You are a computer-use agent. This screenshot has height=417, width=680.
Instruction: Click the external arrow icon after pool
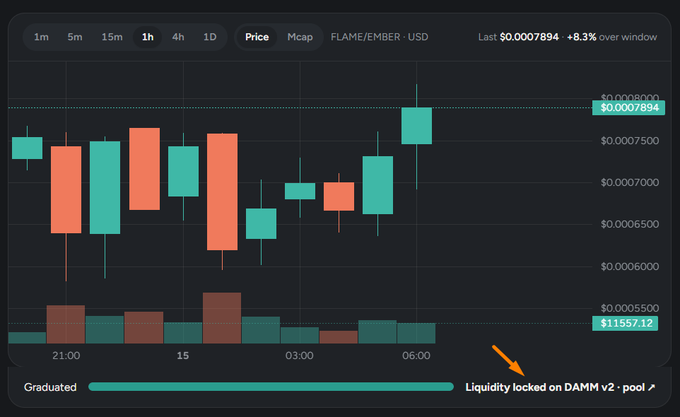(x=651, y=388)
